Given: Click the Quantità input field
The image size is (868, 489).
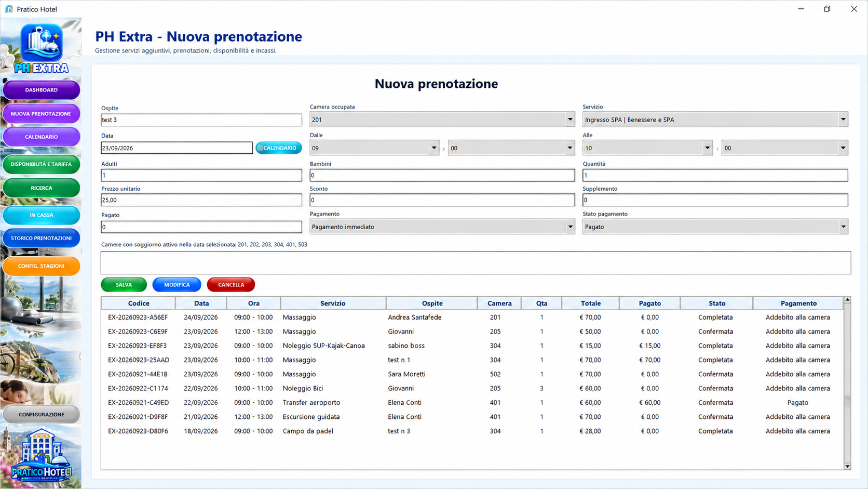Looking at the screenshot, I should (x=715, y=175).
